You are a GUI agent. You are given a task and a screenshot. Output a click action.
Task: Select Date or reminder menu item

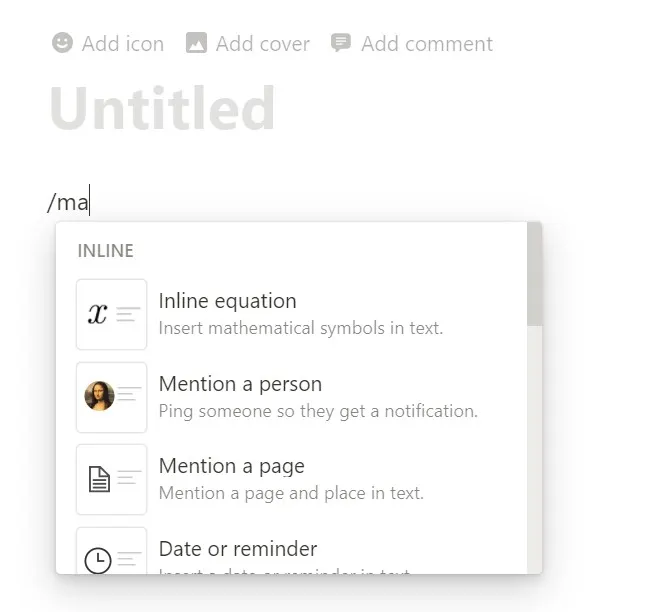[x=237, y=549]
